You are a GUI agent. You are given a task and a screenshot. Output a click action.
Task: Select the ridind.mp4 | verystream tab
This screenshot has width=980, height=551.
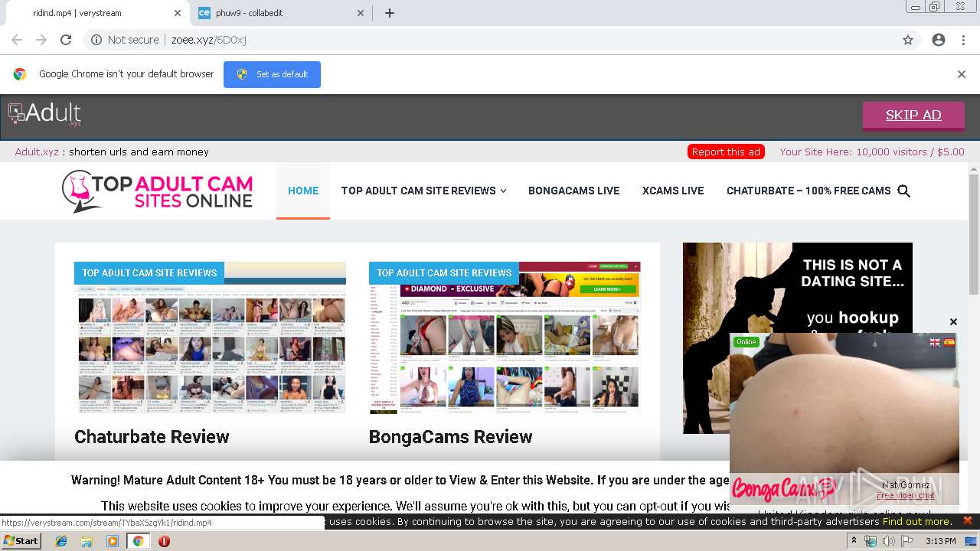(x=96, y=13)
